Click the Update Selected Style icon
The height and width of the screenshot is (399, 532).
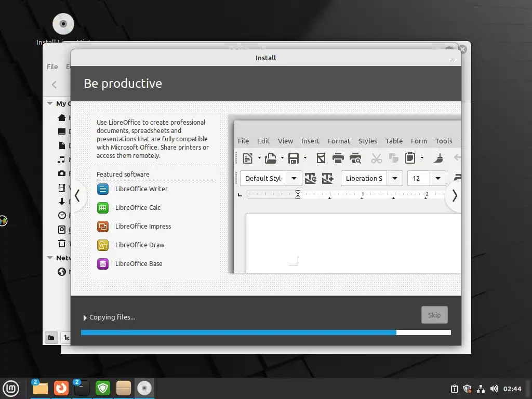(x=311, y=179)
